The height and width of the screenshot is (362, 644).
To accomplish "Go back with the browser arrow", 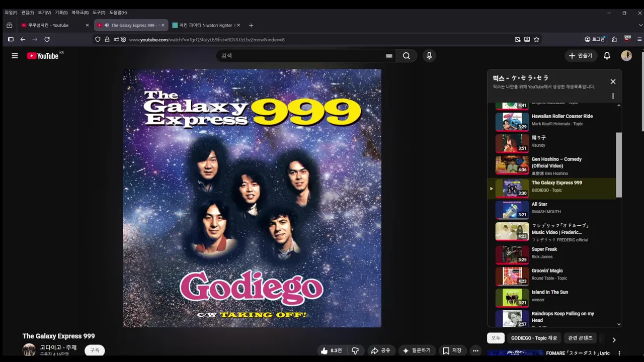I will click(x=23, y=39).
